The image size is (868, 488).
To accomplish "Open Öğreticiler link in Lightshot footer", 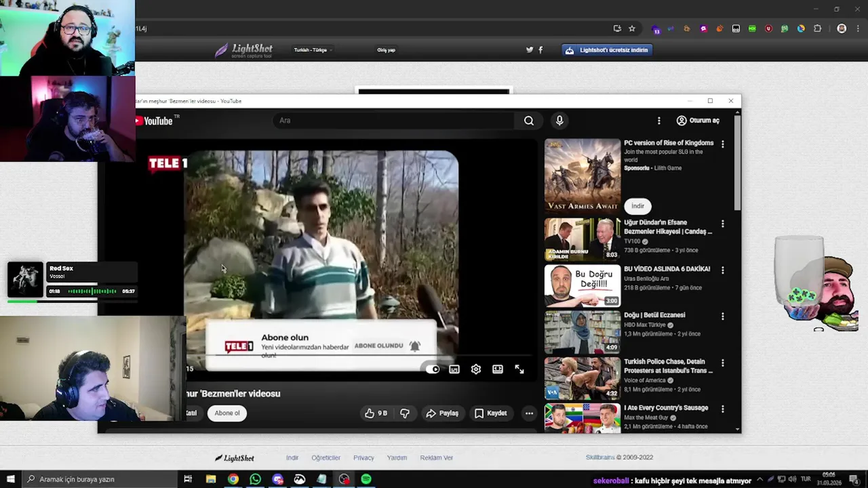I will 326,458.
